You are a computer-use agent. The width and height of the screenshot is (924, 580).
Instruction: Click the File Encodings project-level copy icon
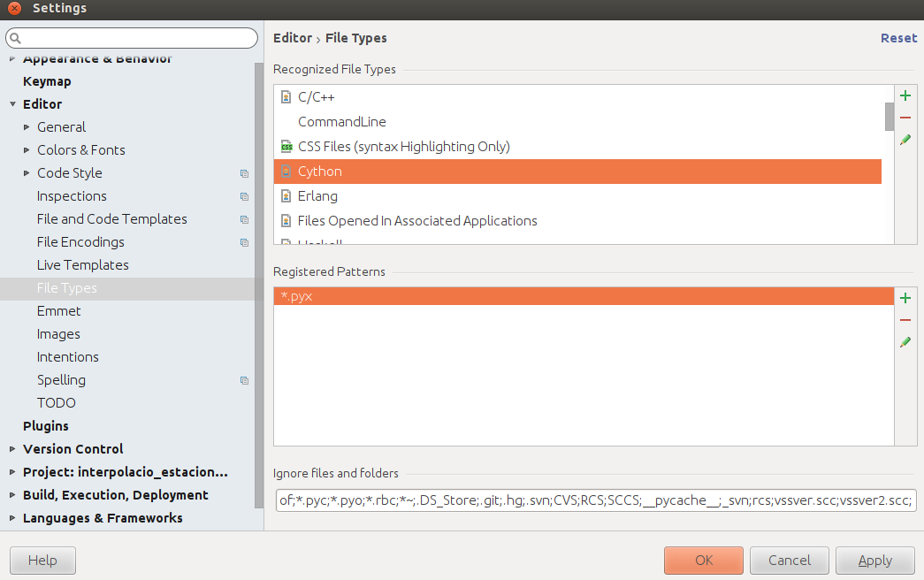click(244, 242)
